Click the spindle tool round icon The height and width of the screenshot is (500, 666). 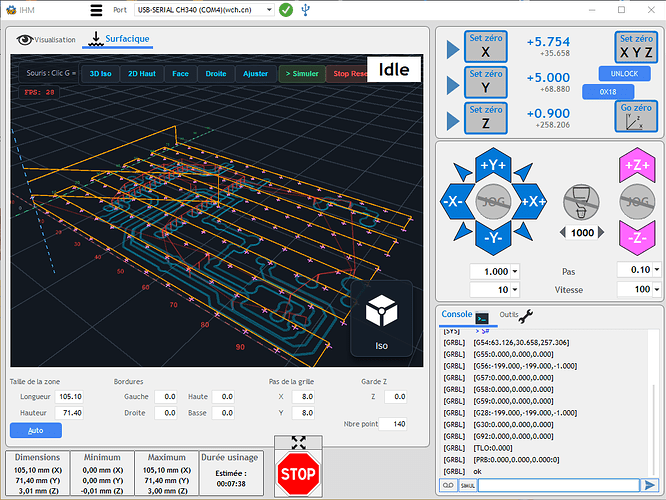[581, 203]
